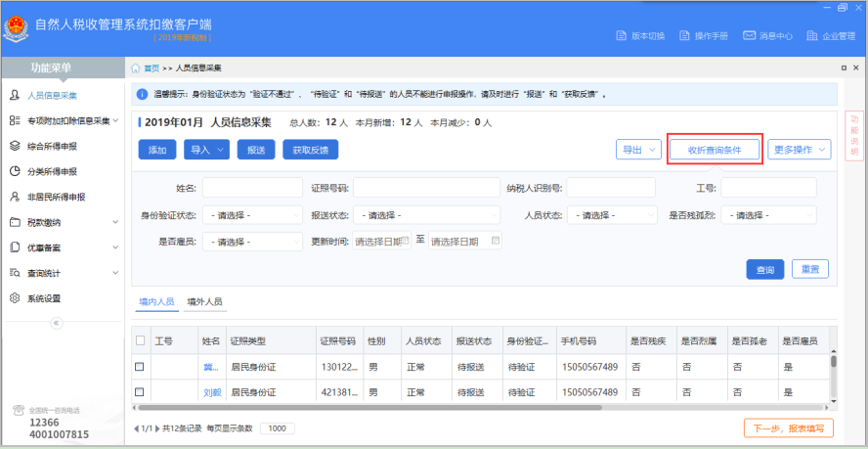The width and height of the screenshot is (868, 449).
Task: Collapse the sidebar with double-chevron icon
Action: tap(56, 323)
